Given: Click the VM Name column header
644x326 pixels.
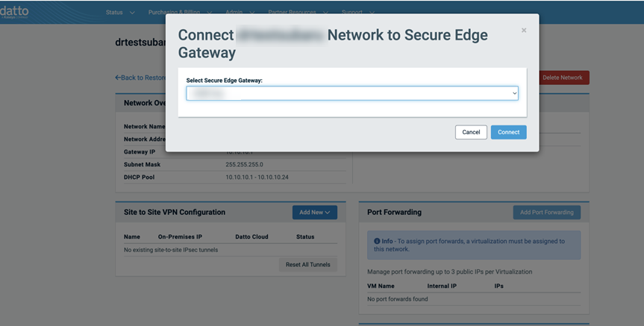Looking at the screenshot, I should pyautogui.click(x=381, y=286).
